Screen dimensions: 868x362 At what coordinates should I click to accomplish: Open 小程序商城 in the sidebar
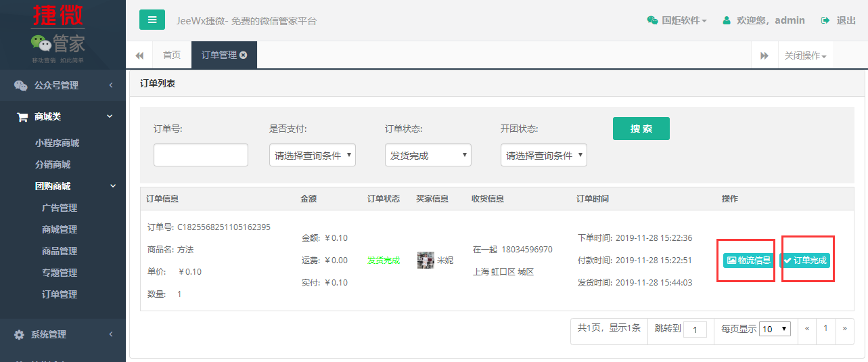pyautogui.click(x=57, y=143)
